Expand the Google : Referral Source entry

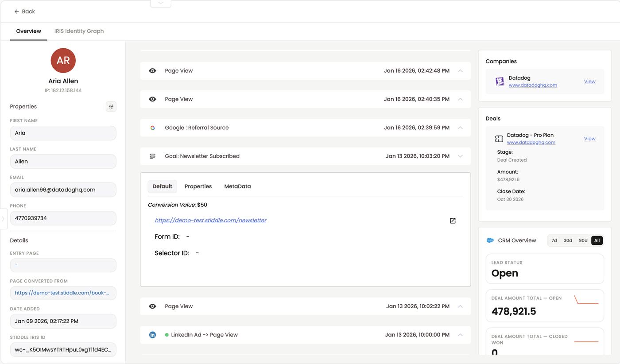(461, 128)
